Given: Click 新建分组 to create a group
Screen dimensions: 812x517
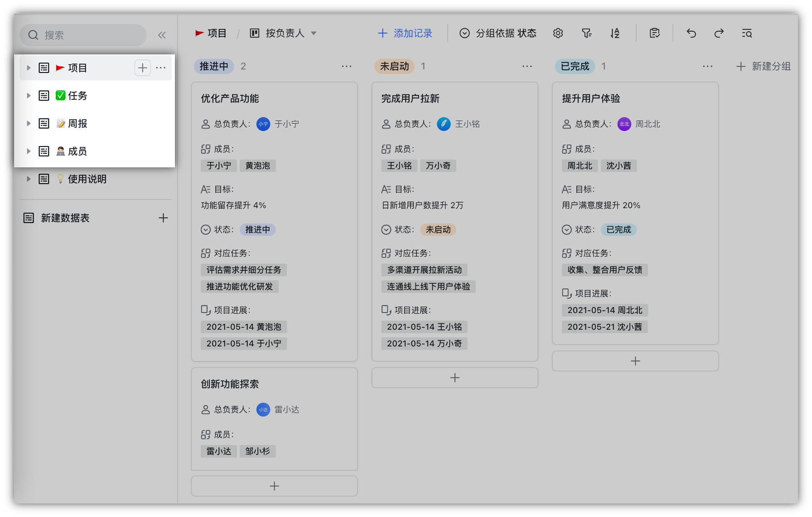Looking at the screenshot, I should click(764, 66).
